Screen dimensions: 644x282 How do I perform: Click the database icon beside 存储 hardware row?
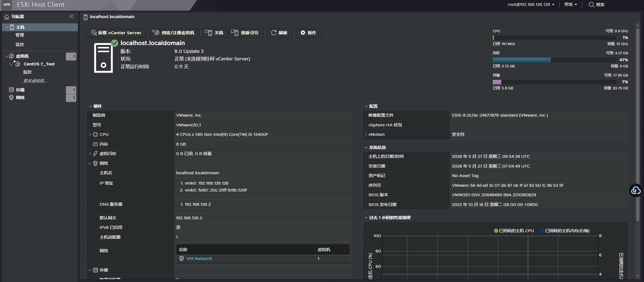click(x=95, y=270)
